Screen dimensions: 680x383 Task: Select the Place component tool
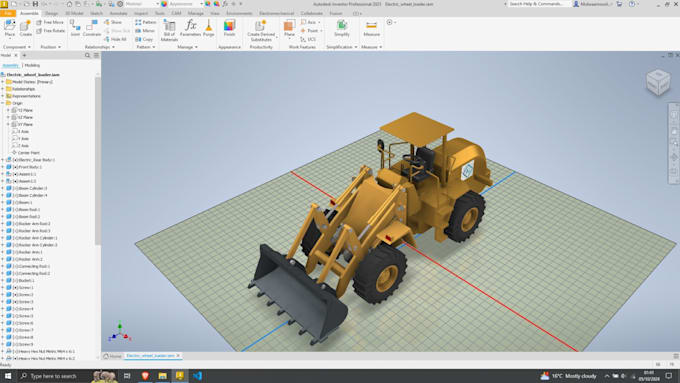pyautogui.click(x=10, y=29)
